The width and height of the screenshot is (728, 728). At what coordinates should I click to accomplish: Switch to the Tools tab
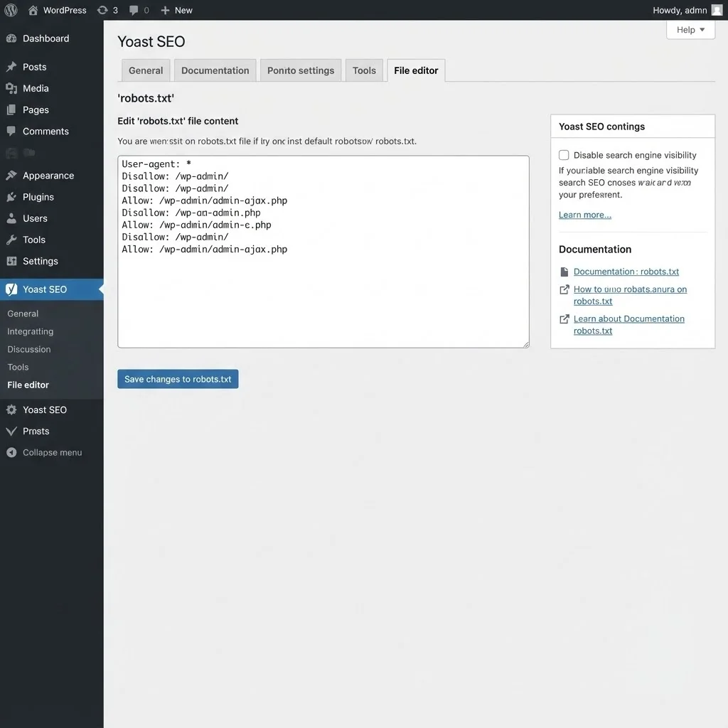click(x=364, y=70)
